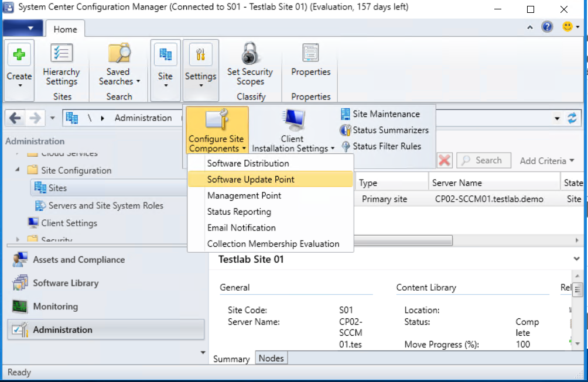
Task: Switch to the Summary tab
Action: [x=231, y=359]
